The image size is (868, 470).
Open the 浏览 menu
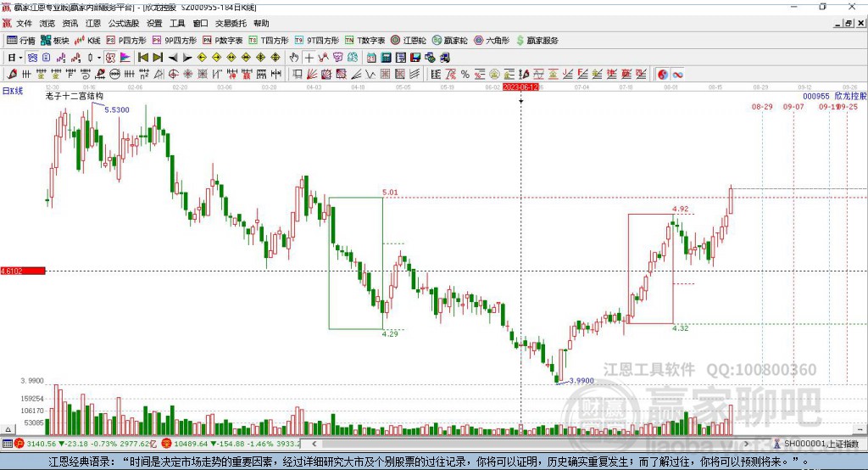tap(47, 23)
